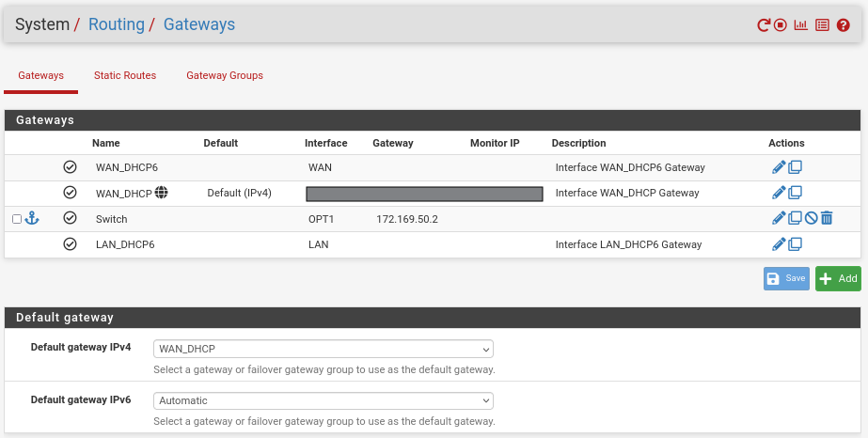
Task: Edit the WAN_DHCP gateway with the pencil icon
Action: tap(779, 193)
